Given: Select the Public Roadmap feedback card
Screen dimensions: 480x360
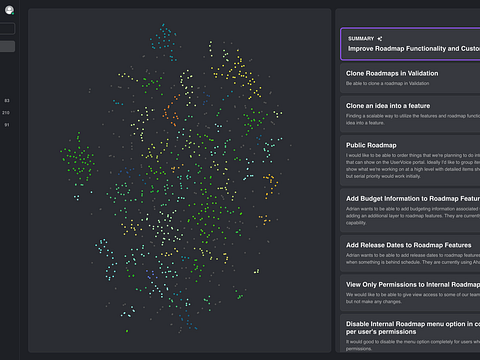Looking at the screenshot, I should click(x=410, y=160).
